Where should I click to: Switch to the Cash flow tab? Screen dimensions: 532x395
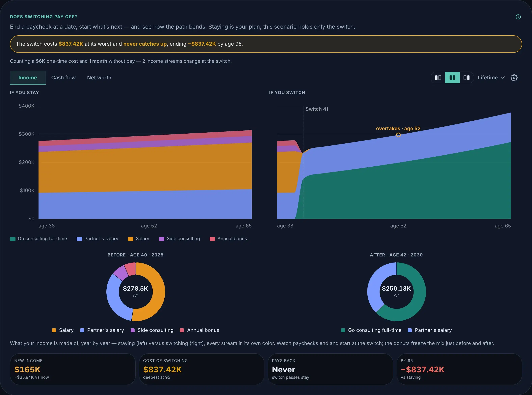[x=63, y=78]
